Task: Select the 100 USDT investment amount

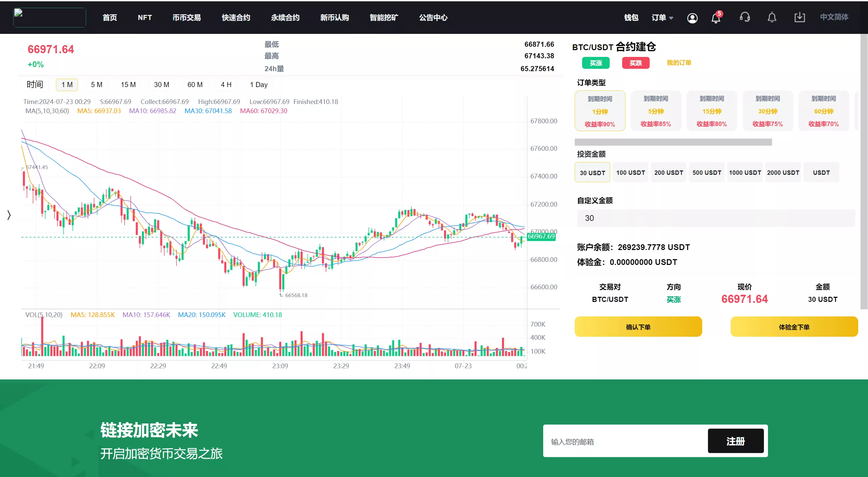Action: (x=630, y=172)
